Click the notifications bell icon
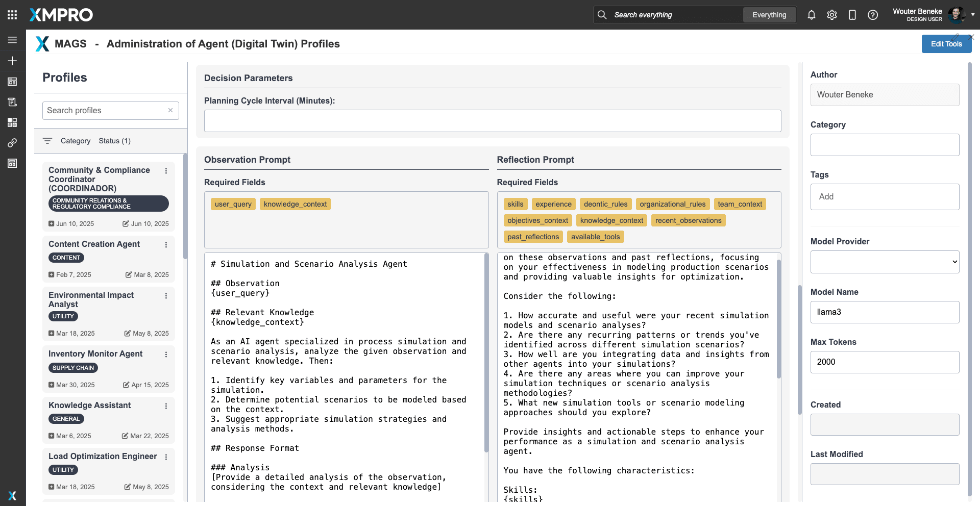 pyautogui.click(x=812, y=15)
